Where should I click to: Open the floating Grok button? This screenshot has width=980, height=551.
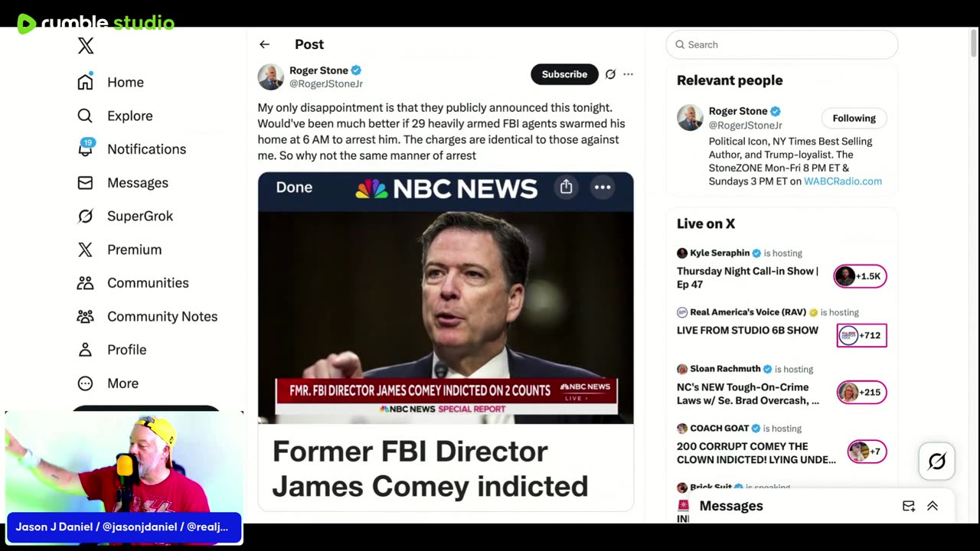[936, 461]
